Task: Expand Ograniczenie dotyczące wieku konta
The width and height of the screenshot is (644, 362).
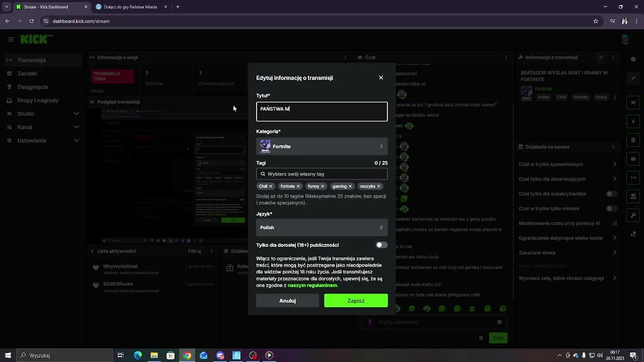Action: click(x=568, y=238)
